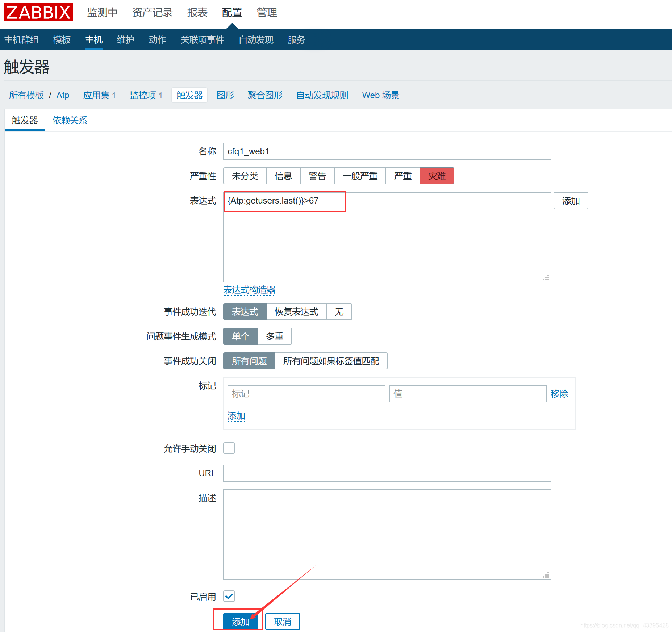Select 灾难 severity

point(437,176)
